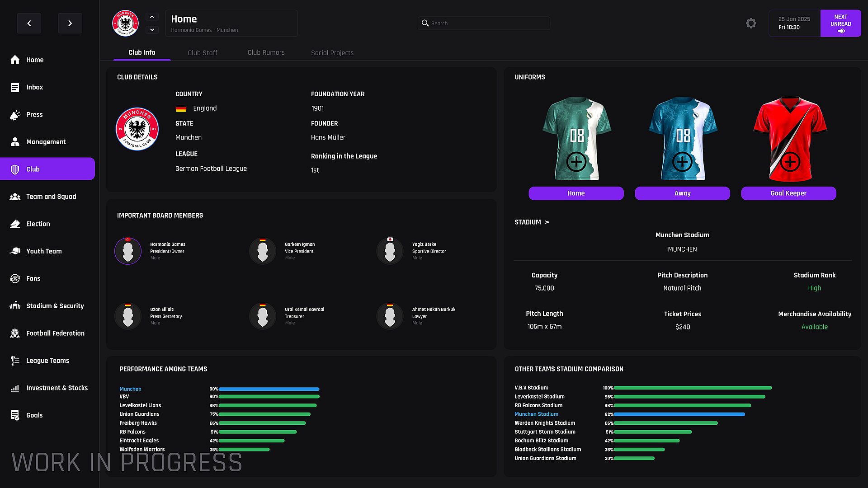Click the Press megaphone icon

click(15, 115)
